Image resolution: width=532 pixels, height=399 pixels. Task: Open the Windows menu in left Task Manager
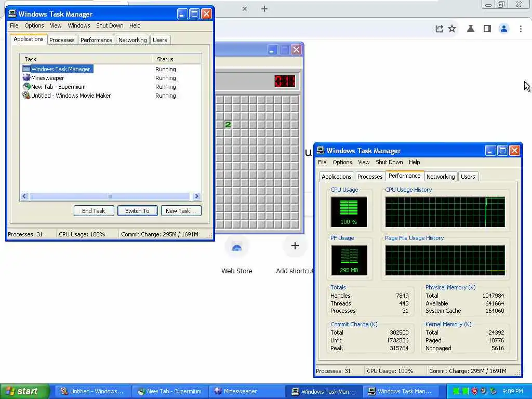pos(79,25)
